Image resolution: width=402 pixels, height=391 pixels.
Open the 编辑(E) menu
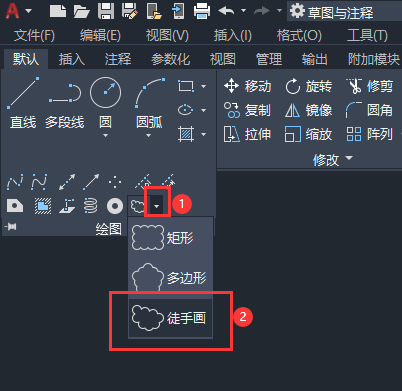100,35
